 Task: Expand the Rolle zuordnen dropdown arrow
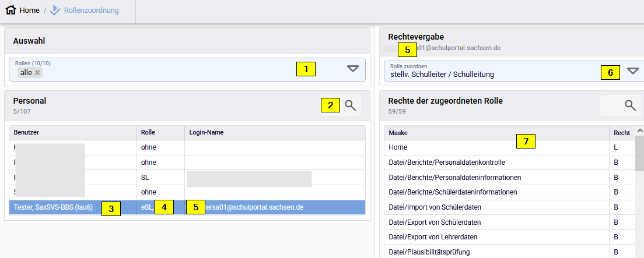click(633, 71)
